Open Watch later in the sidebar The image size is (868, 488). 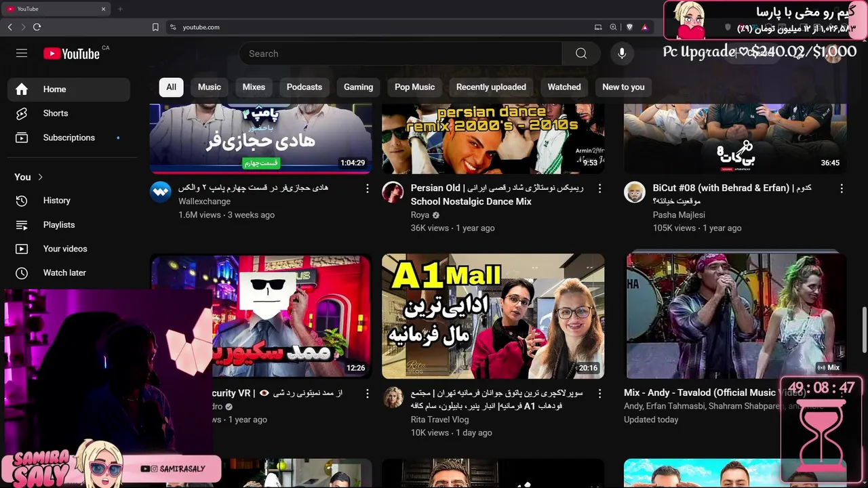68,272
